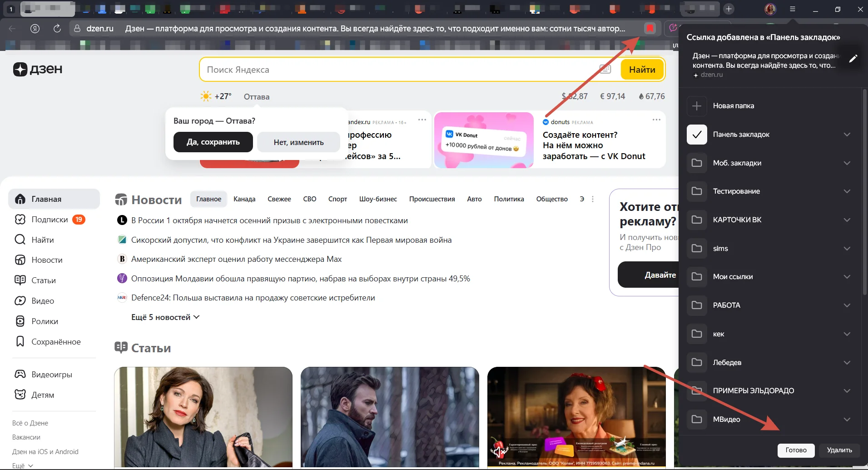Expand the sims folder chevron
Screen dimensions: 868x470
click(x=847, y=249)
